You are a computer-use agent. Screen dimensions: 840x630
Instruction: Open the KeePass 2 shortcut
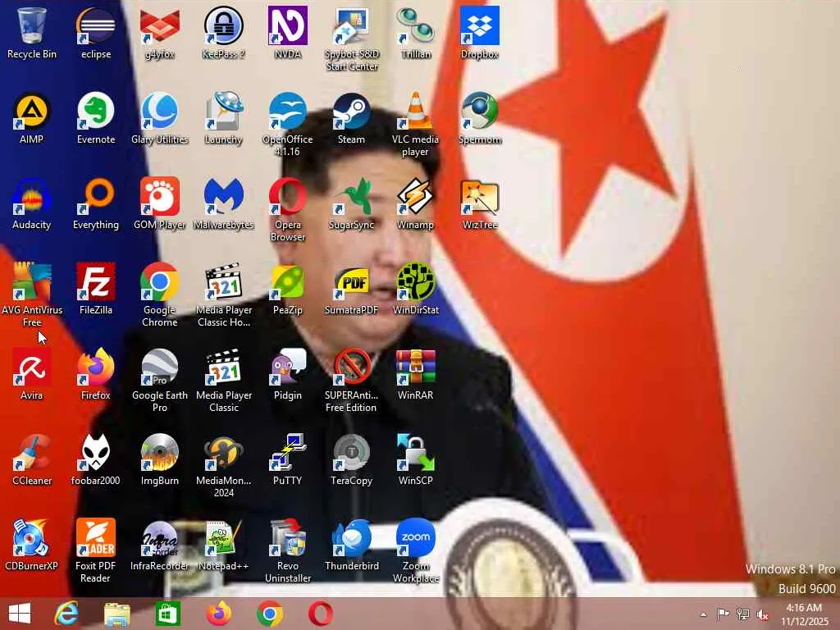pyautogui.click(x=224, y=33)
